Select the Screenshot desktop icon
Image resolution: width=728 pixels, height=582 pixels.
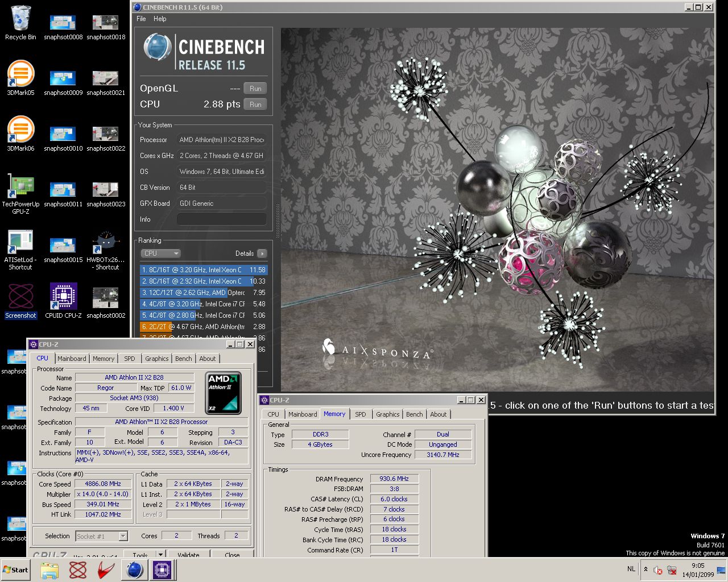coord(20,301)
